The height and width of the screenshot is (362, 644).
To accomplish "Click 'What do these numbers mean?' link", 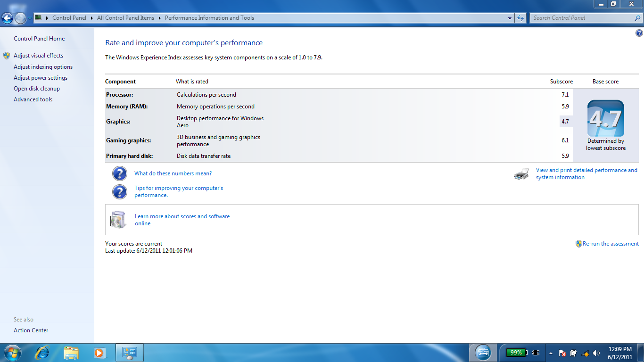I will (x=173, y=173).
